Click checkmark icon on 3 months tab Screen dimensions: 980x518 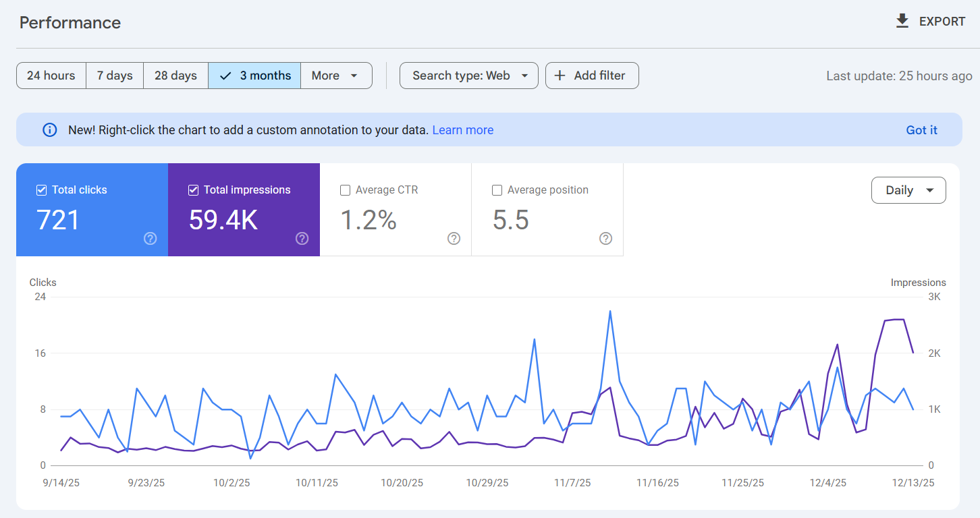click(226, 76)
